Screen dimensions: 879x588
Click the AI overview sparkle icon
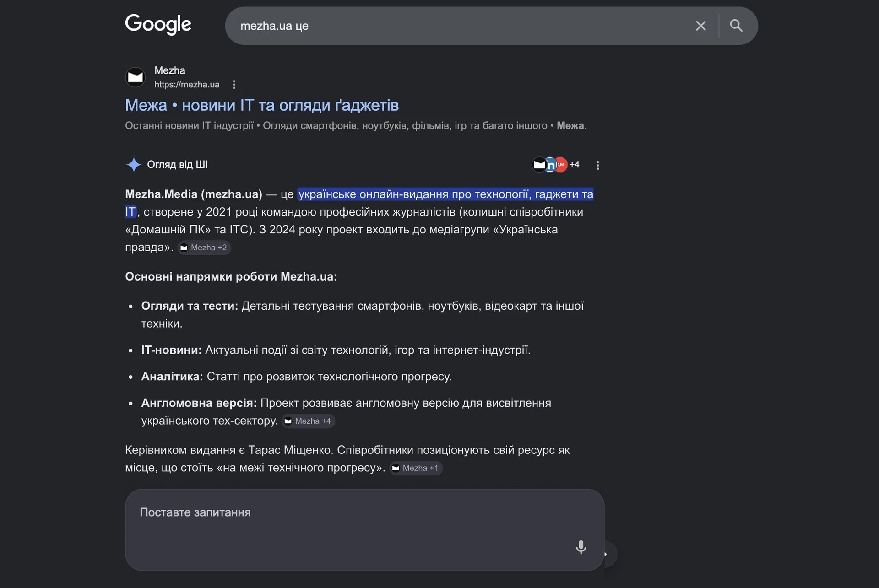(x=133, y=165)
